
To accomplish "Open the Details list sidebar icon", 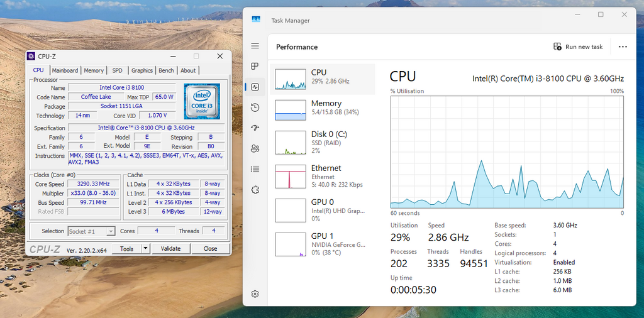I will [255, 169].
